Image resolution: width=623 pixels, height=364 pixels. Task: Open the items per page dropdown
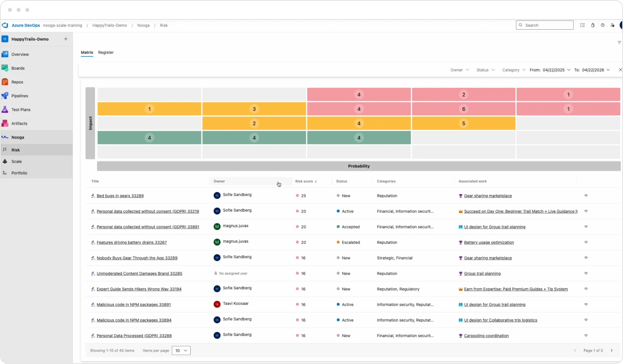(x=181, y=351)
